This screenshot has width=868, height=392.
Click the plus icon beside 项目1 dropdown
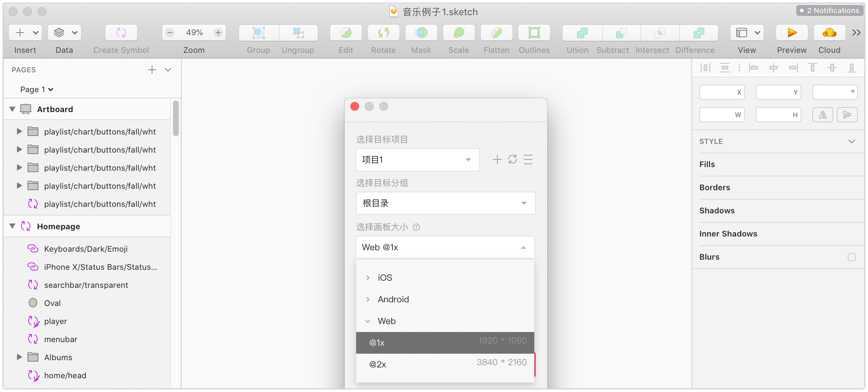pyautogui.click(x=497, y=159)
